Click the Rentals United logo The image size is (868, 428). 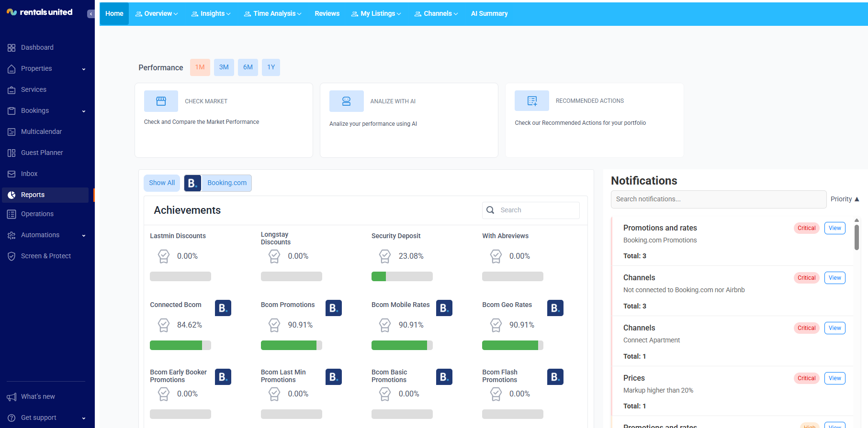click(39, 12)
